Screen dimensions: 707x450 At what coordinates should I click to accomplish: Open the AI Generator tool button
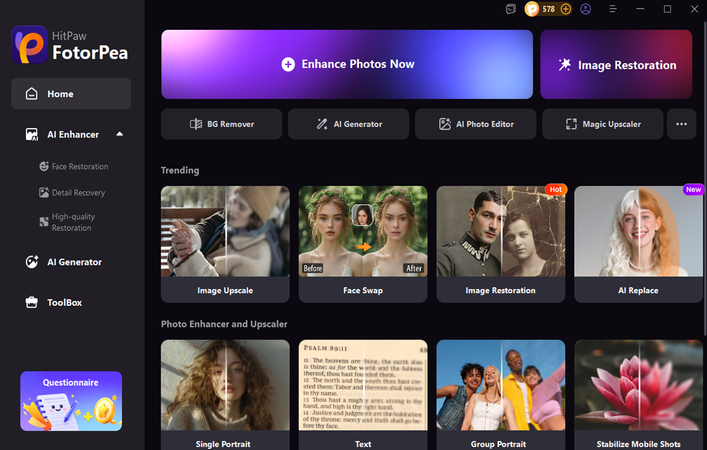coord(349,124)
